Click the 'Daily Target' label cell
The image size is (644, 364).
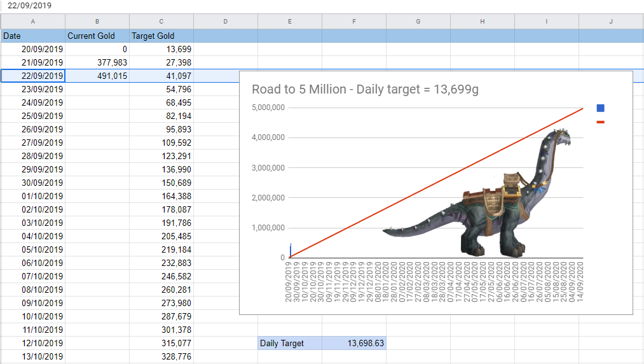[x=289, y=343]
